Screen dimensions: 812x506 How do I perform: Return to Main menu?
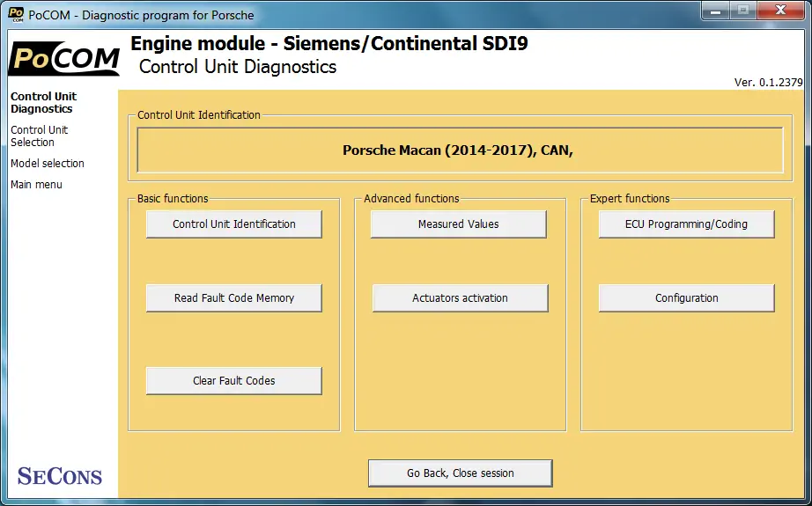36,185
